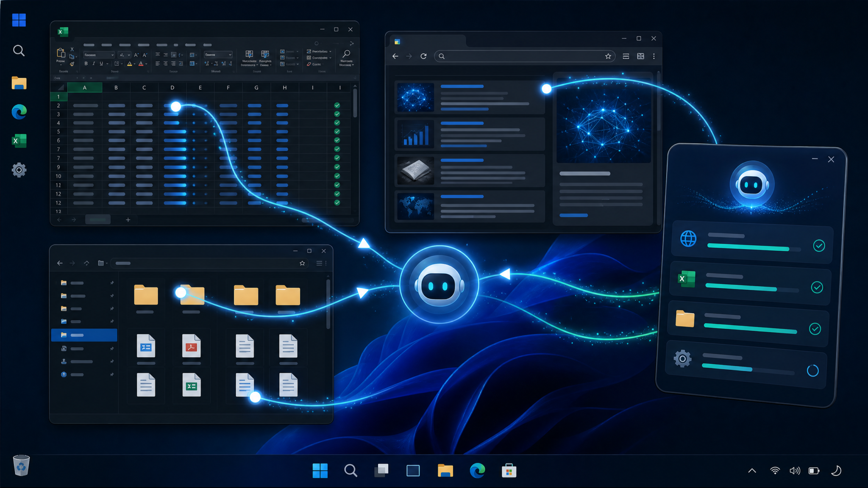Viewport: 868px width, 488px height.
Task: Select column A header in Excel
Action: [85, 87]
